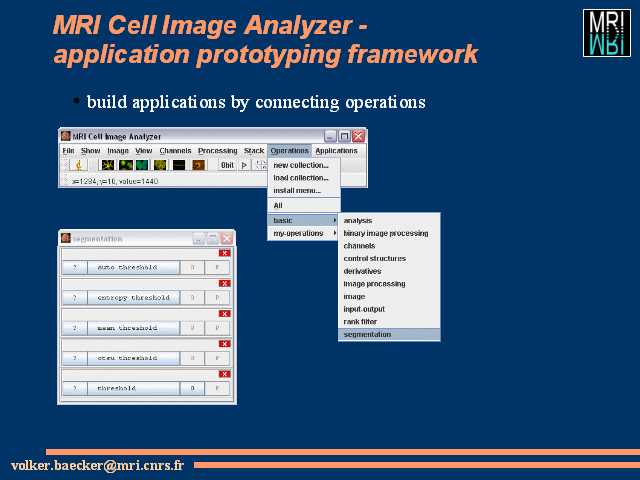Open the View menu
This screenshot has height=480, width=640.
coord(144,151)
